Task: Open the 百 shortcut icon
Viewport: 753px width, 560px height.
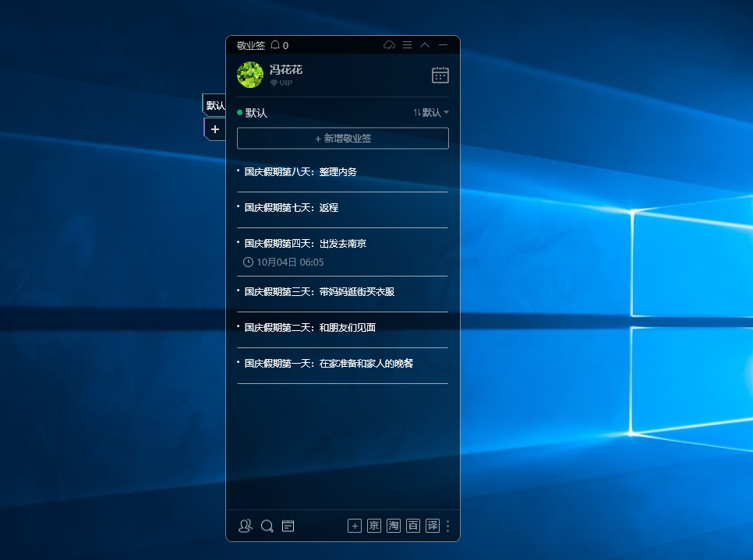Action: click(413, 526)
